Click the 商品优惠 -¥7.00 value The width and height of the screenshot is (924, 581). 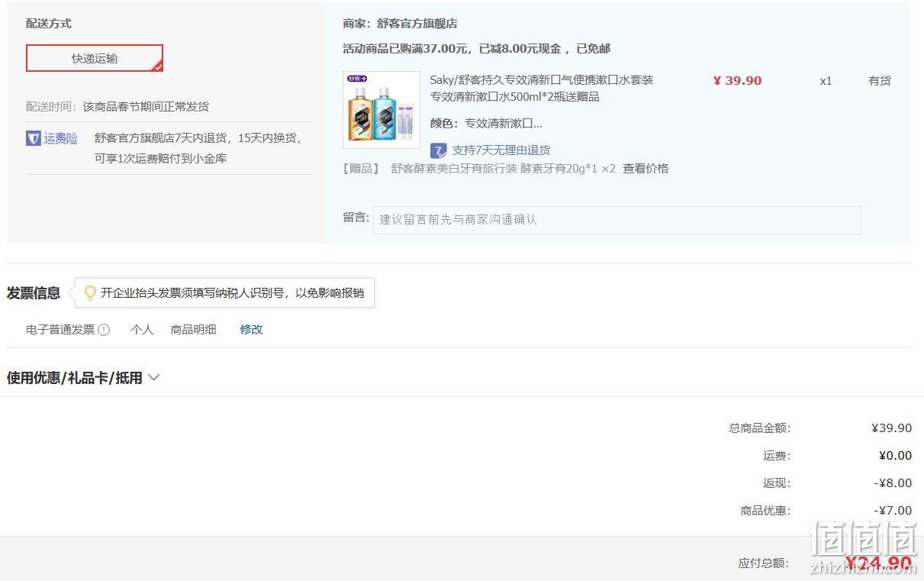pos(893,511)
